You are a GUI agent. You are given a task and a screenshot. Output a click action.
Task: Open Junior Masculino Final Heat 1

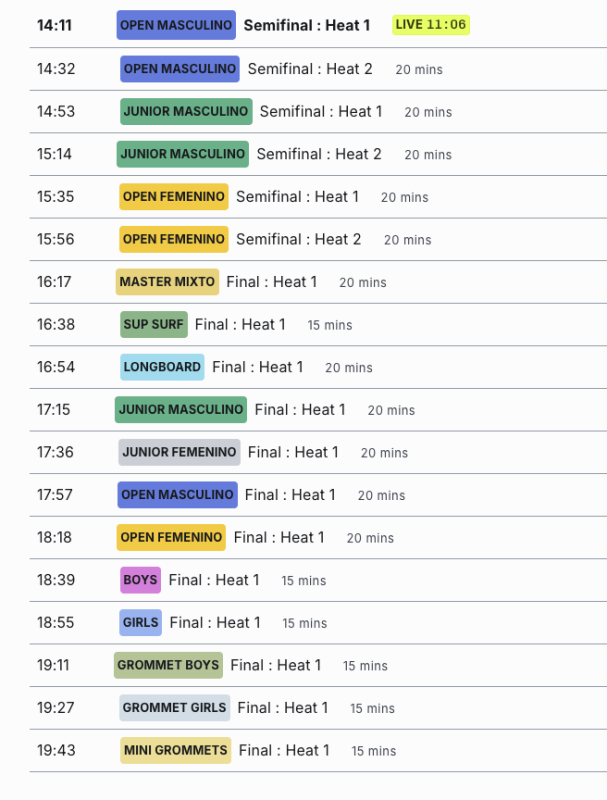300,410
